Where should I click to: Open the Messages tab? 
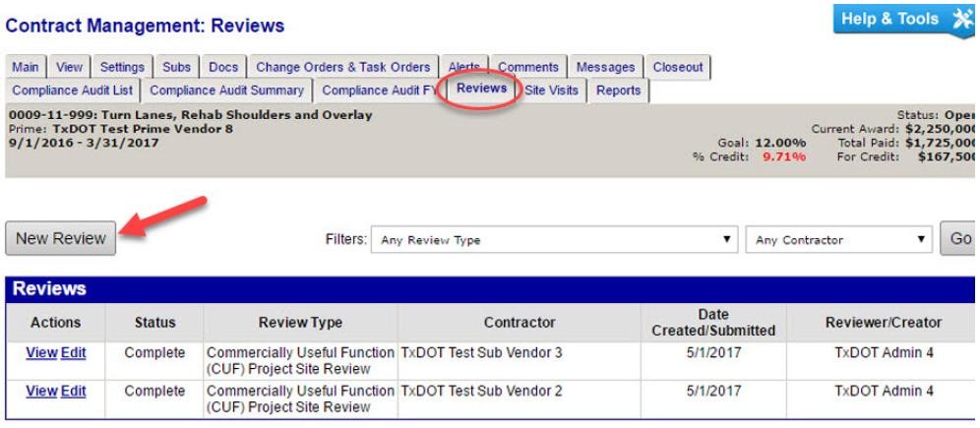606,68
